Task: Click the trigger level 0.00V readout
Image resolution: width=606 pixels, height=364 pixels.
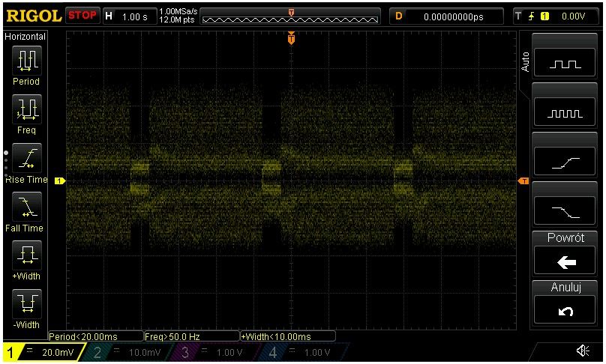Action: [x=574, y=16]
